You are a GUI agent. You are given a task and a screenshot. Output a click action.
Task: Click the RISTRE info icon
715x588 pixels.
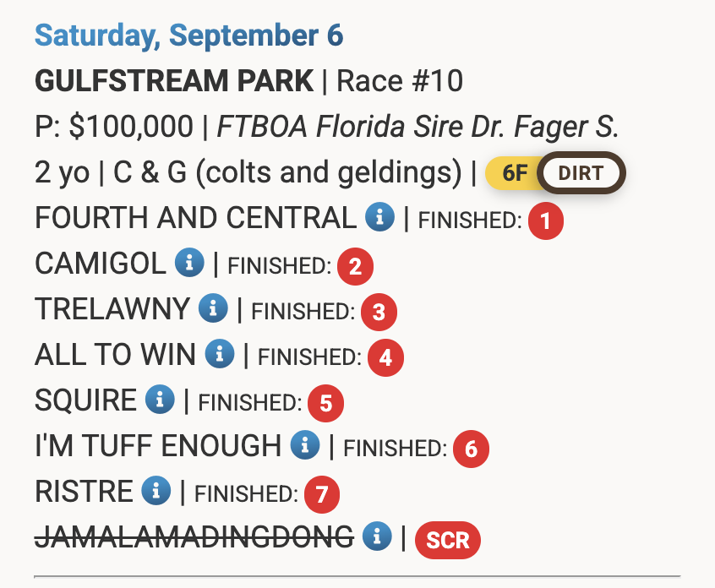(156, 492)
